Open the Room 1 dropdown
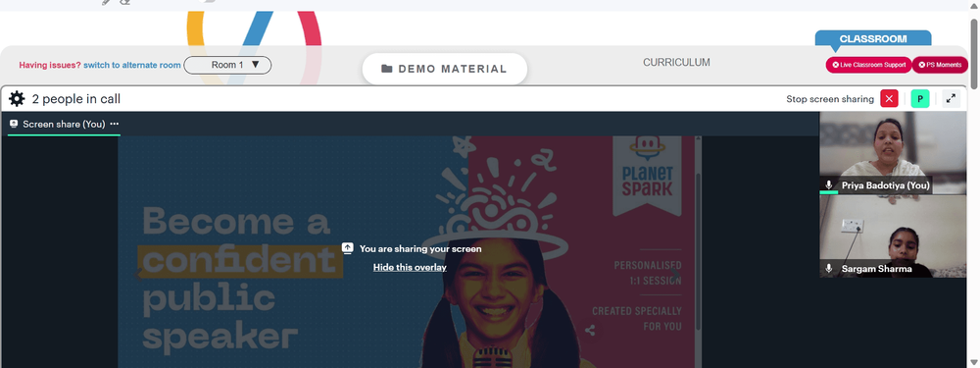The width and height of the screenshot is (980, 368). [227, 65]
